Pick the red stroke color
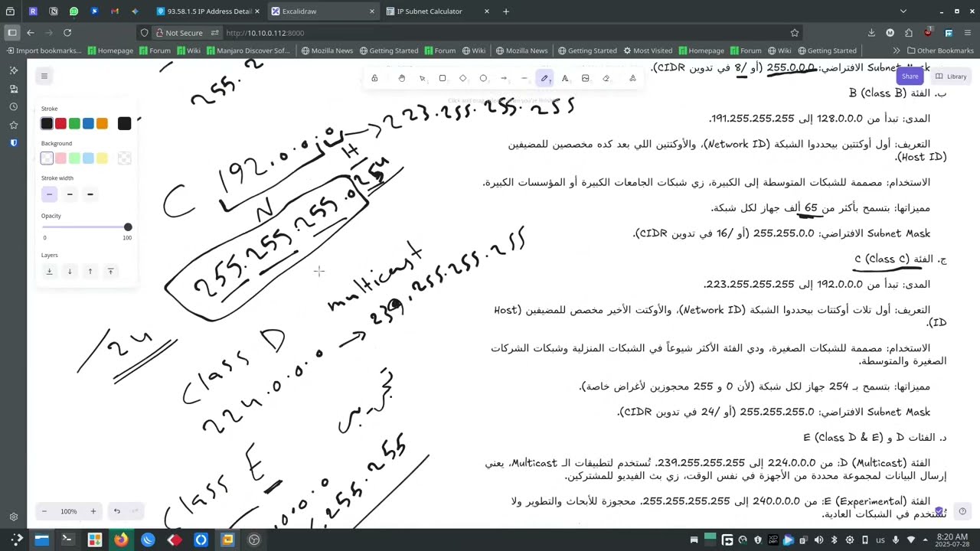Image resolution: width=980 pixels, height=551 pixels. click(60, 123)
